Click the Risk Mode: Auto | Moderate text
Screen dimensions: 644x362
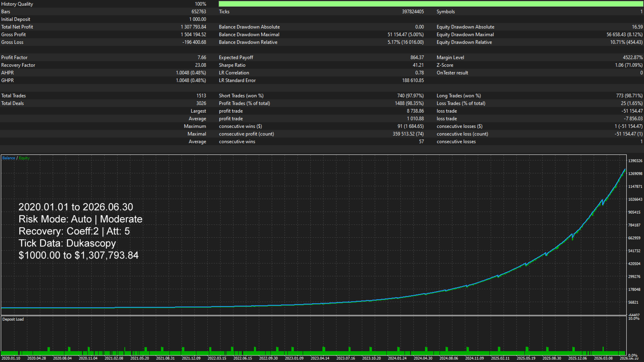click(80, 219)
